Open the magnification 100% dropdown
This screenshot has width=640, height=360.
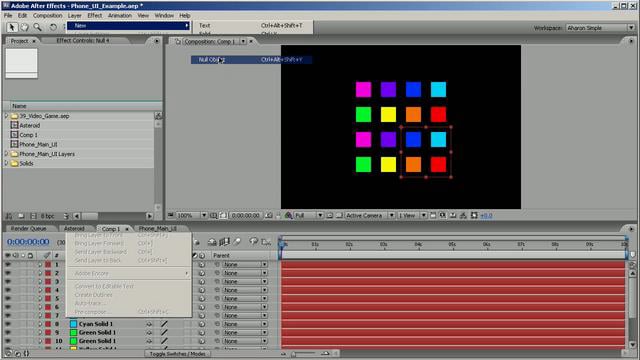(x=192, y=215)
